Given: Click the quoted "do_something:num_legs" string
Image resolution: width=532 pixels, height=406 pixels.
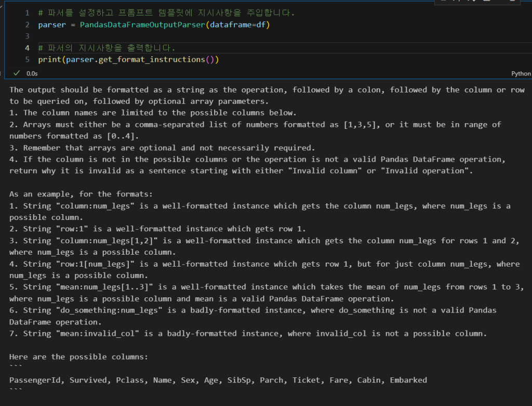Looking at the screenshot, I should 109,310.
